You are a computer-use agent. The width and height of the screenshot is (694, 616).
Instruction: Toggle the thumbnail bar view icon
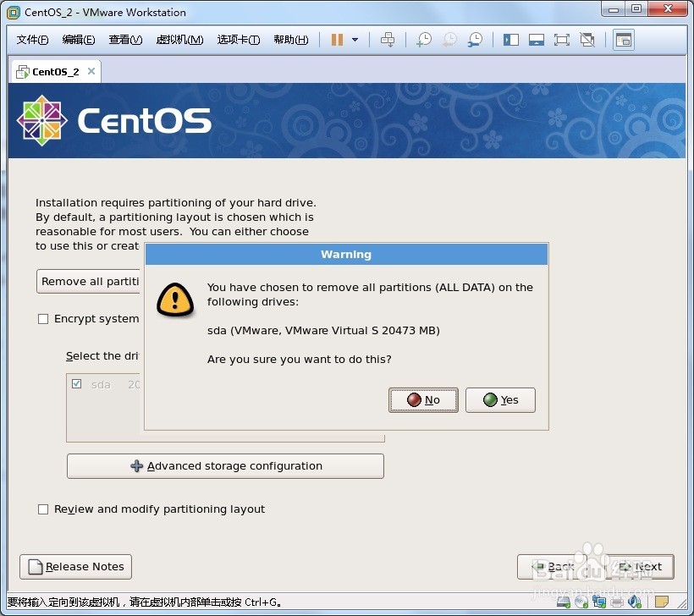coord(536,40)
